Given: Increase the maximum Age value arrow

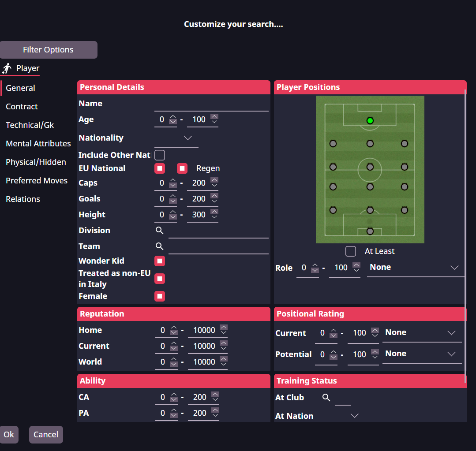Looking at the screenshot, I should (x=214, y=116).
